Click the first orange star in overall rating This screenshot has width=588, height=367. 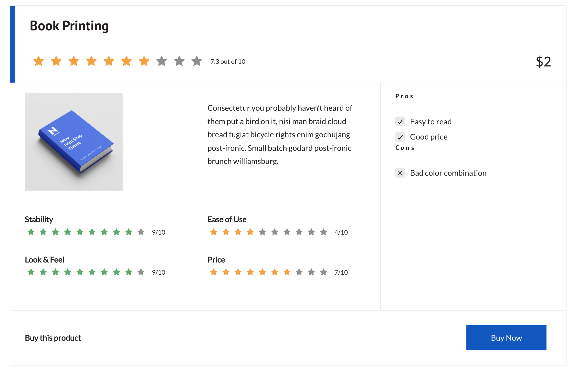click(x=39, y=61)
